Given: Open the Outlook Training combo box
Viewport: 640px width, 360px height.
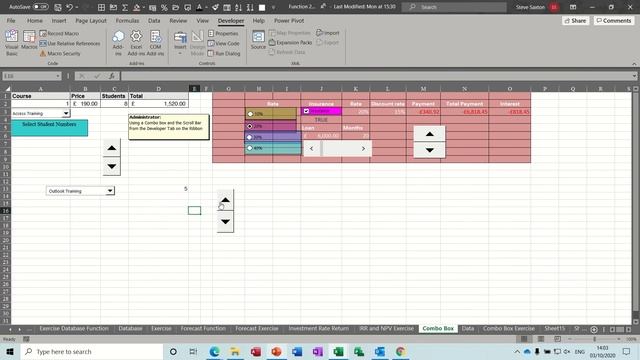Looking at the screenshot, I should pos(110,191).
